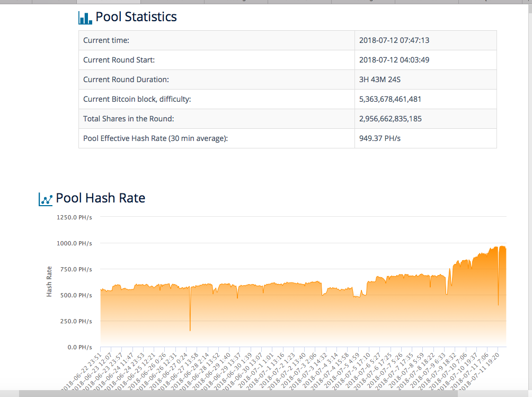Click the 750.0 PH/s y-axis label
The height and width of the screenshot is (397, 532).
[76, 269]
